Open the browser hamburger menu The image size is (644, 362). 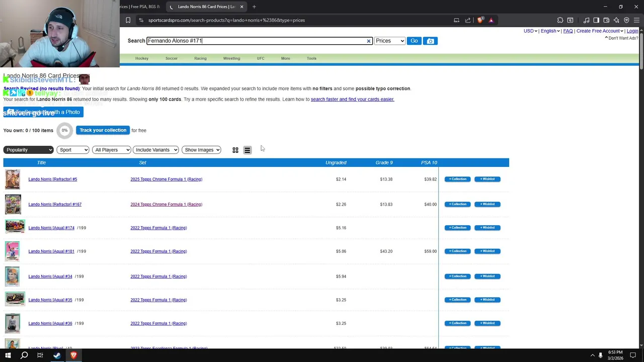636,20
